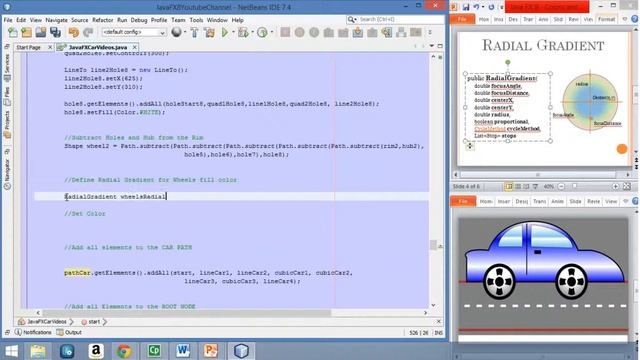
Task: Open the Format tab in top PowerPoint window
Action: tap(606, 19)
